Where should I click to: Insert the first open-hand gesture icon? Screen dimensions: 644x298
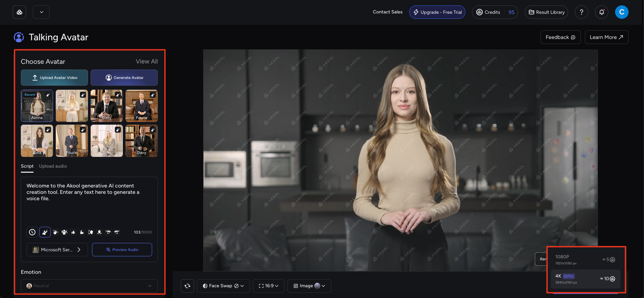[x=108, y=232]
